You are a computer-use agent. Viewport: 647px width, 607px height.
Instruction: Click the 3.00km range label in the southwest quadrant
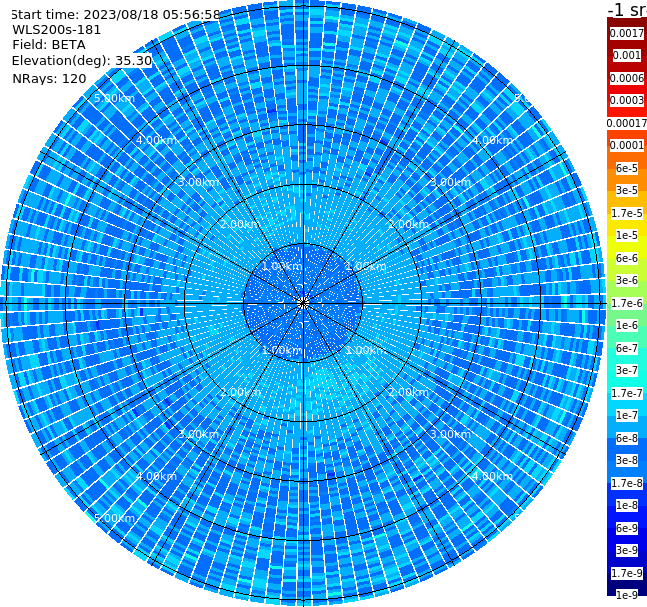[198, 434]
